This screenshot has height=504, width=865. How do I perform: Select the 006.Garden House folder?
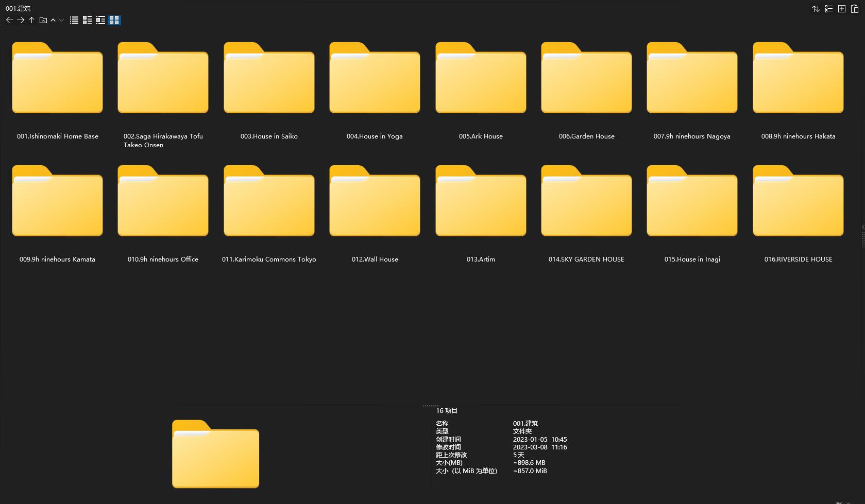point(586,91)
